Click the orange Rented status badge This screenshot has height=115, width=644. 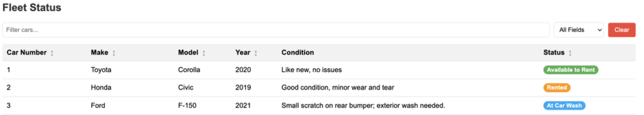pos(557,87)
